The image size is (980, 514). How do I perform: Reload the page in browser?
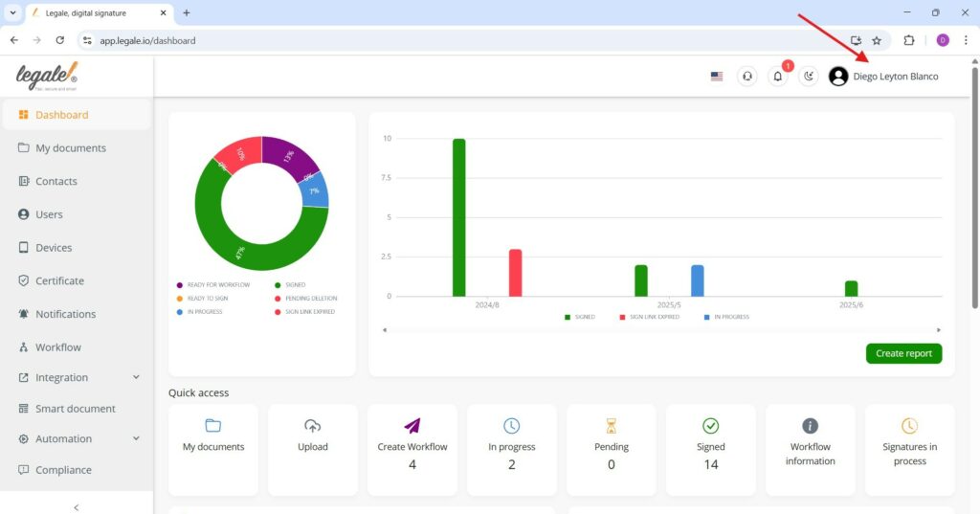60,40
